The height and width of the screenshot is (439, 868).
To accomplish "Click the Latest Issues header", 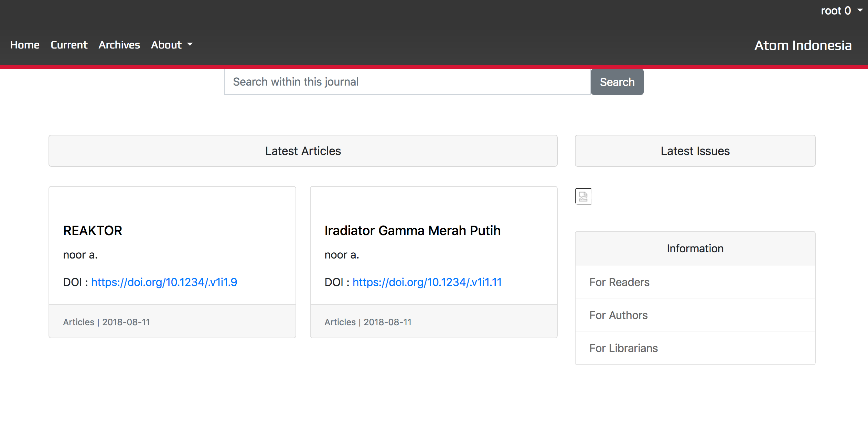I will point(695,151).
